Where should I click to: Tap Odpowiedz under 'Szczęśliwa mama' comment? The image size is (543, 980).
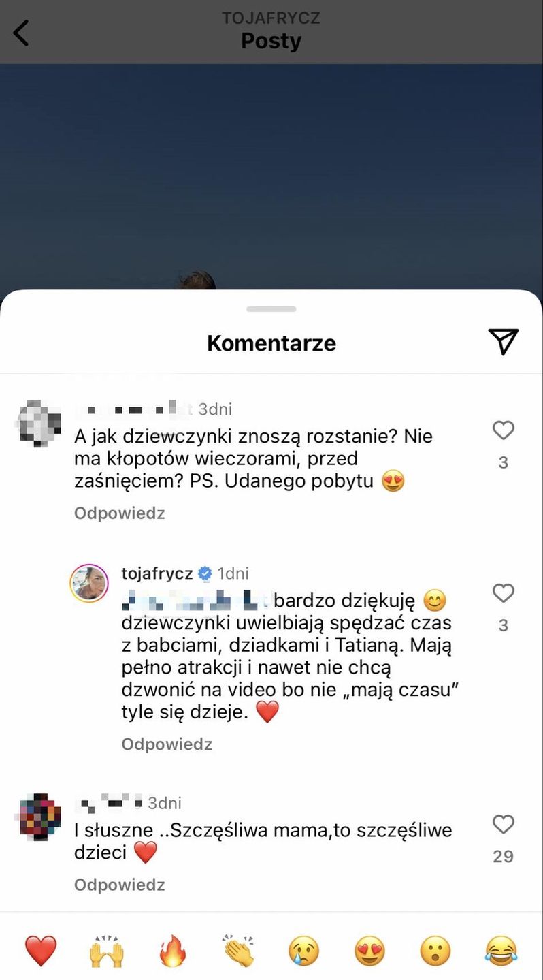click(x=120, y=885)
